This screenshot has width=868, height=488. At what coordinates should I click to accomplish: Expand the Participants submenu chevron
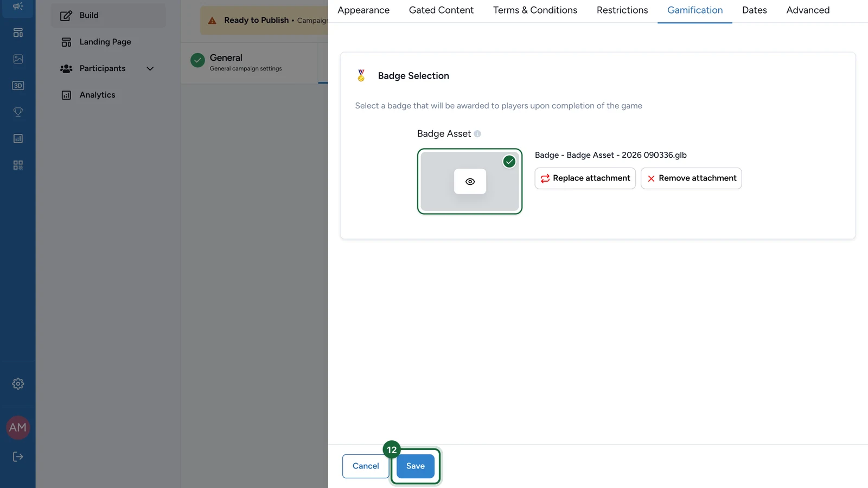(x=150, y=68)
